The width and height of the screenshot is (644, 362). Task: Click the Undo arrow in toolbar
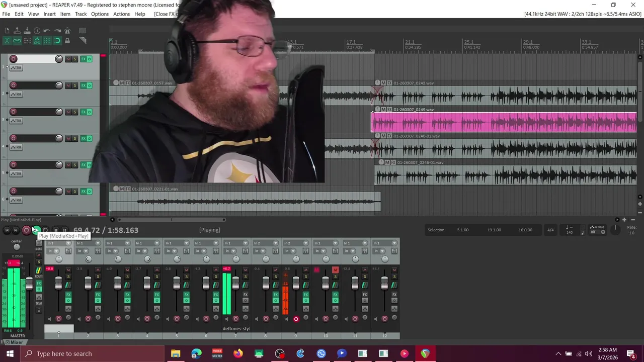47,31
